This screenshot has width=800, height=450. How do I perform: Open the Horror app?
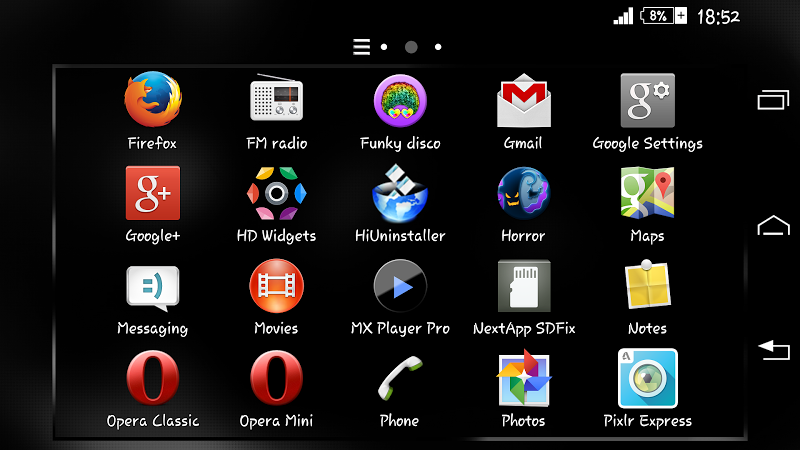[x=523, y=193]
